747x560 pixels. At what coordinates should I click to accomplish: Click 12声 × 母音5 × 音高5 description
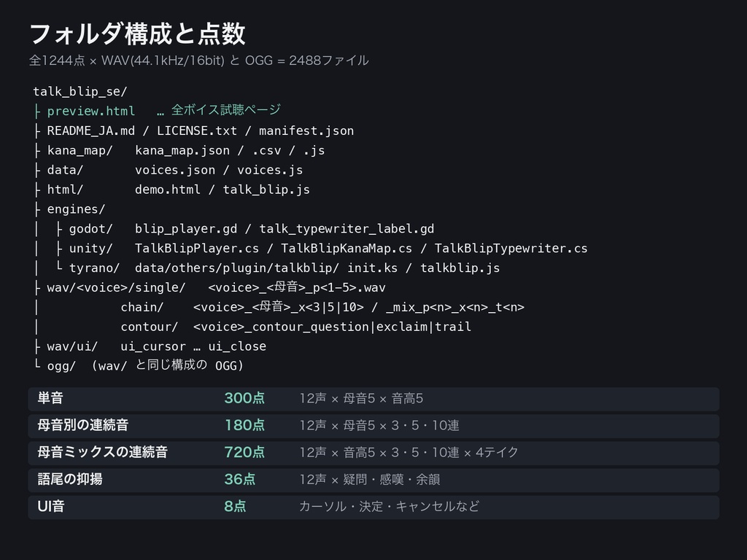(361, 398)
